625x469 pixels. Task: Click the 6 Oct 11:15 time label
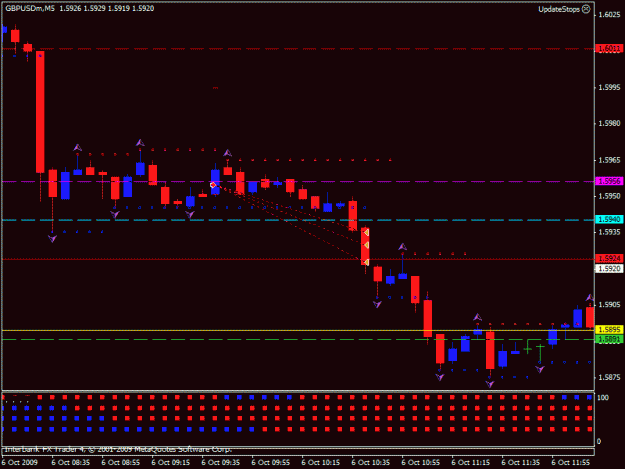click(x=471, y=462)
